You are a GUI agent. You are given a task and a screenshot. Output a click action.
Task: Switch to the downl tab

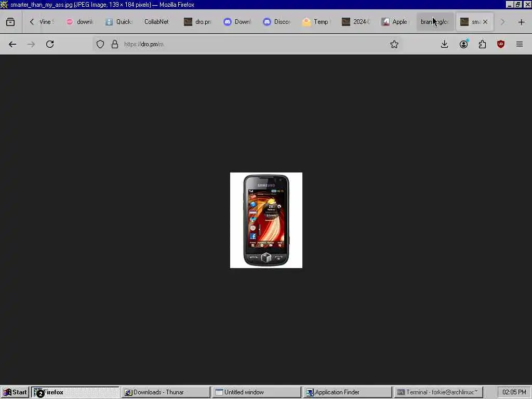tap(80, 22)
